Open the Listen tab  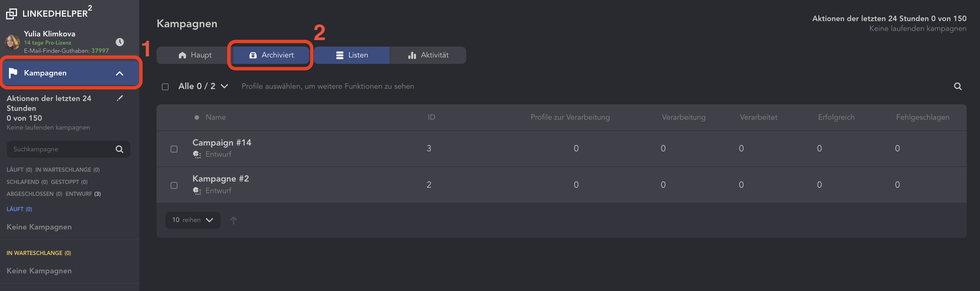click(351, 55)
